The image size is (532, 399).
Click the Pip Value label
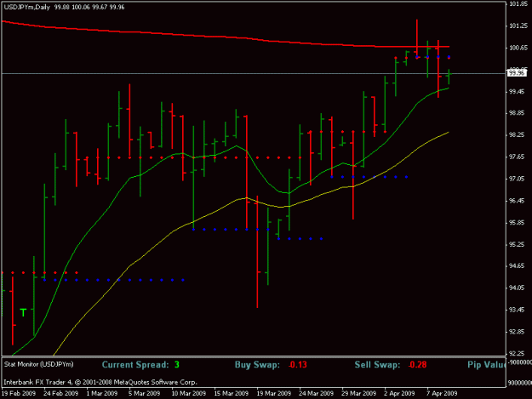487,365
